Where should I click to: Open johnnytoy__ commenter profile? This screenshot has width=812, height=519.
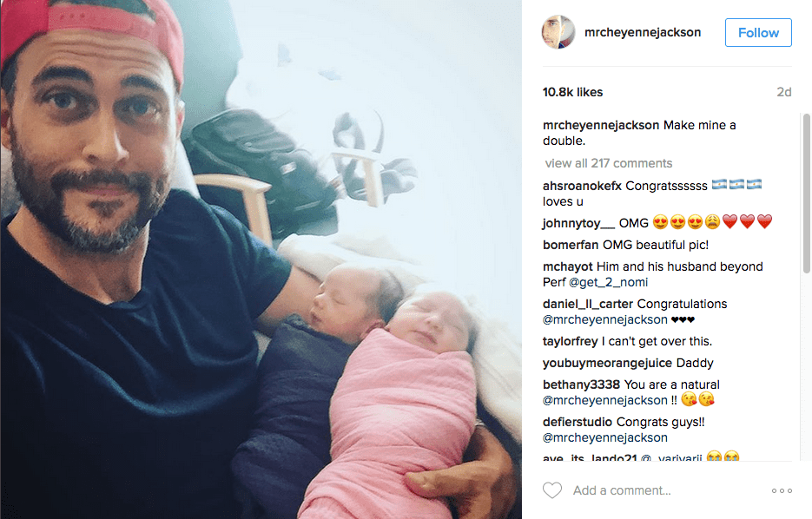pos(578,223)
